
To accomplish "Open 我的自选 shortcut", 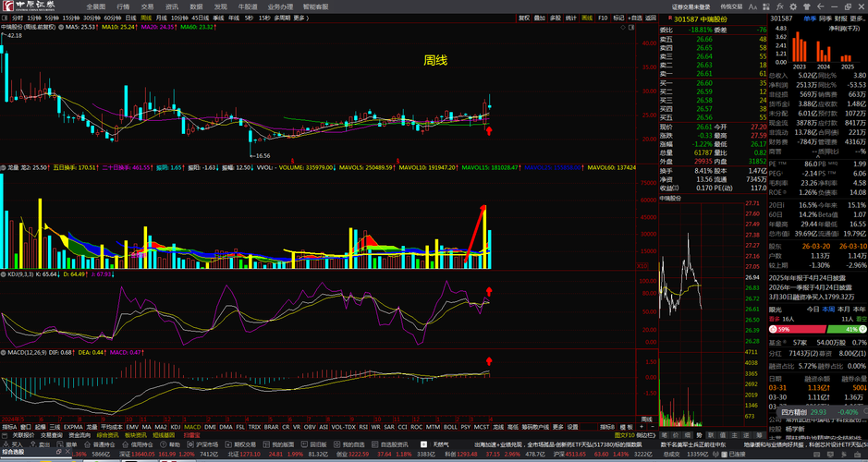I will click(348, 444).
